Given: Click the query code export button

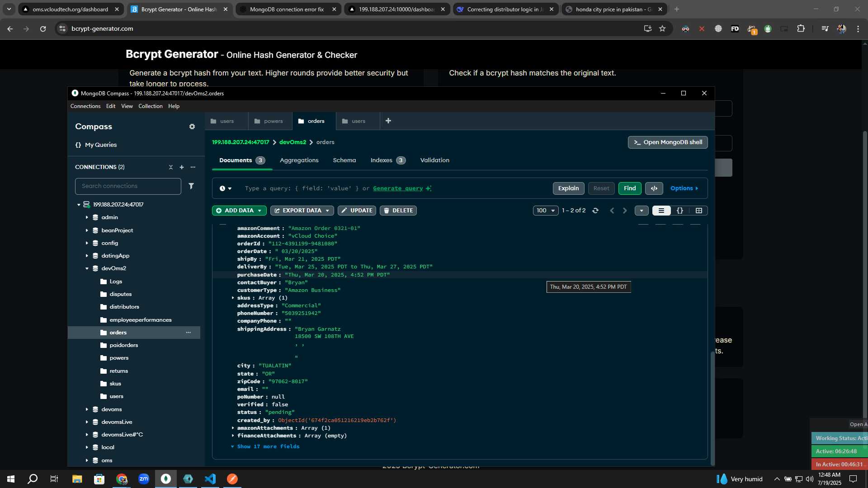Looking at the screenshot, I should coord(654,188).
